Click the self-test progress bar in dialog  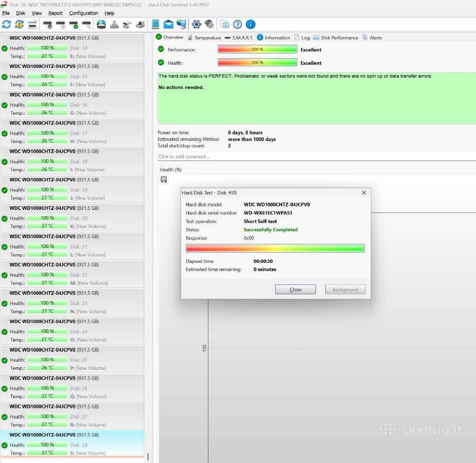tap(275, 248)
